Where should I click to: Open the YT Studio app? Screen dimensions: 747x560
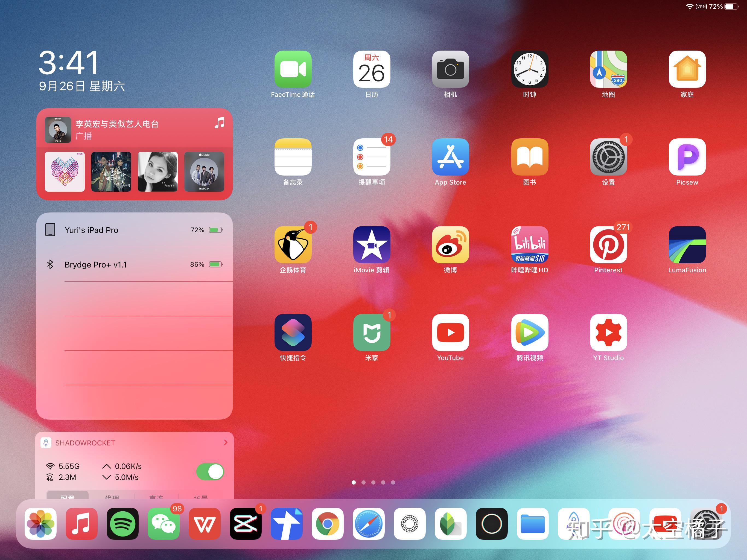click(608, 333)
